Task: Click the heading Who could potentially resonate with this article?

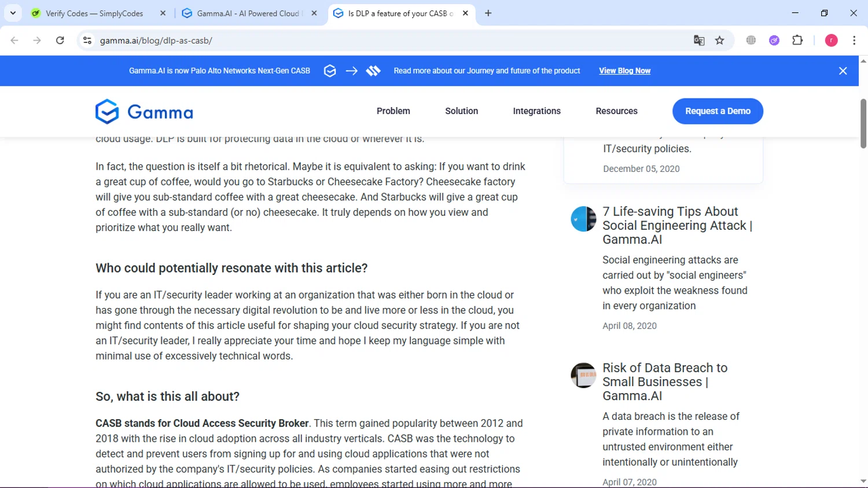Action: [x=231, y=269]
